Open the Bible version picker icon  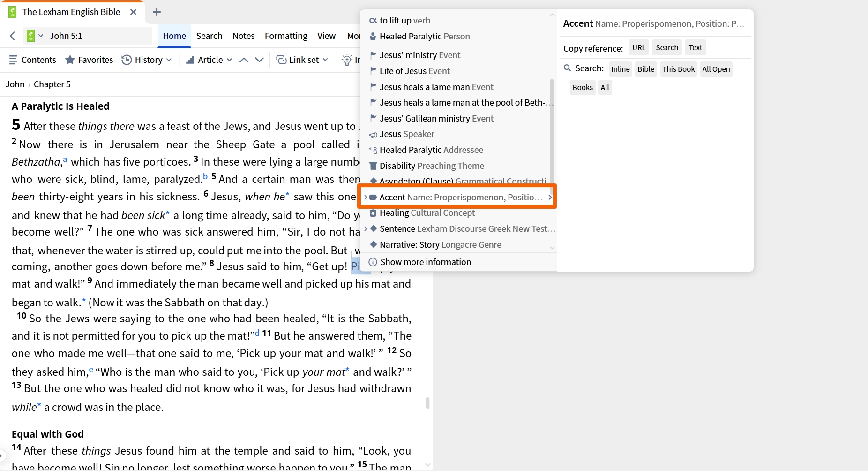[35, 36]
